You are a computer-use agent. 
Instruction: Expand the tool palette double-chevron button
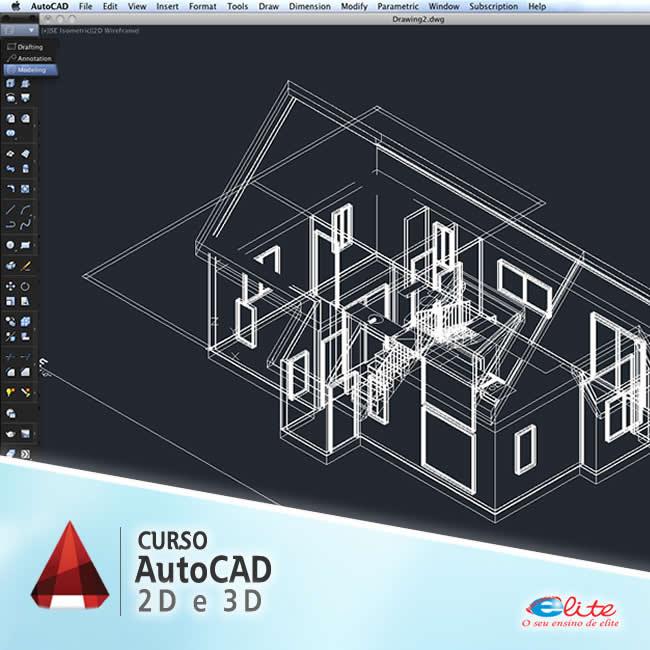click(x=26, y=454)
